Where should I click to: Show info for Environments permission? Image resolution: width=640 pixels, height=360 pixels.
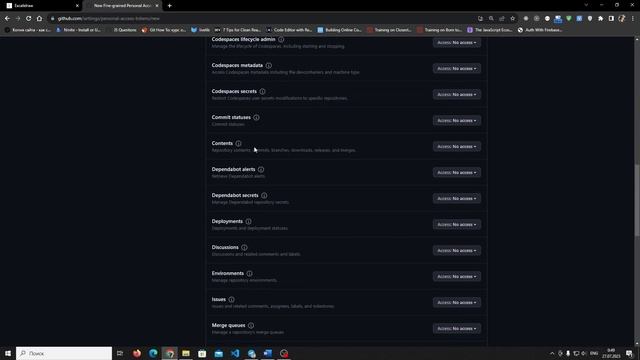(249, 273)
